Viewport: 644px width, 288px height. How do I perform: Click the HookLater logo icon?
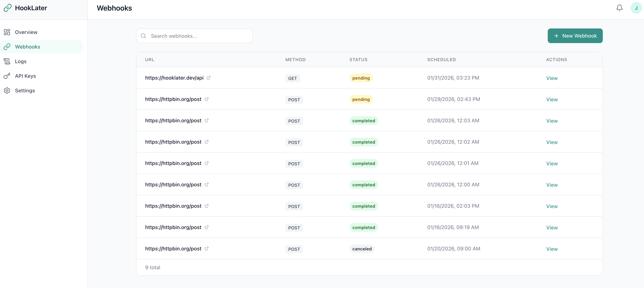coord(7,8)
